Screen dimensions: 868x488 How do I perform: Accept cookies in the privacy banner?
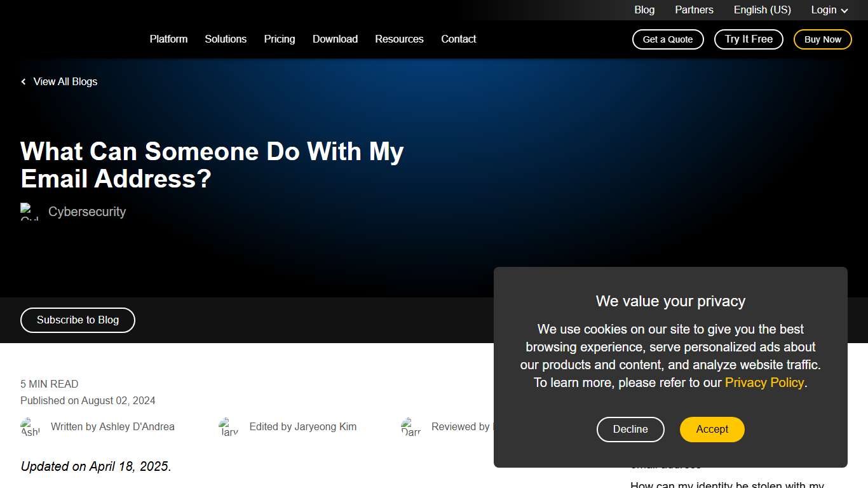[712, 430]
